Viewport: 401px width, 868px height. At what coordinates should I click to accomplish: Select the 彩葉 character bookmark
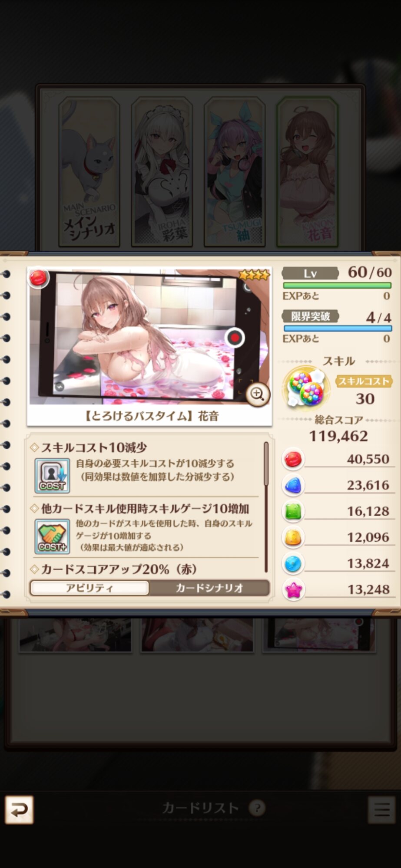pos(162,172)
